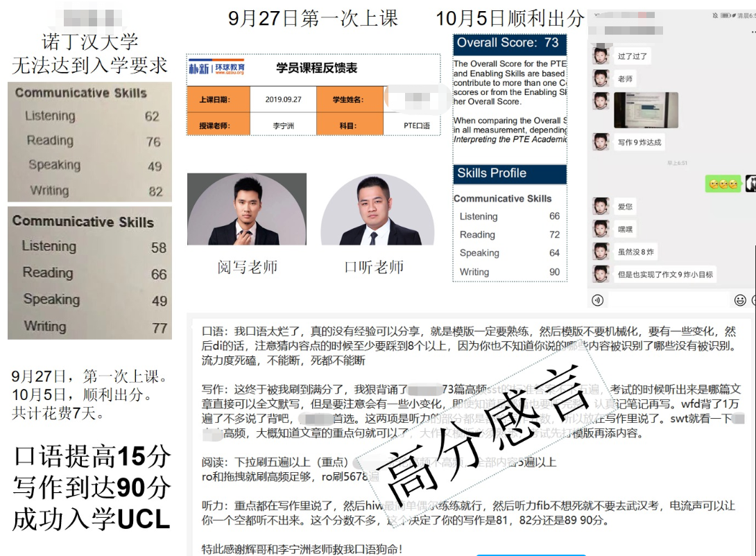Click the battery indicator in phone status bar
756x556 pixels.
point(725,15)
